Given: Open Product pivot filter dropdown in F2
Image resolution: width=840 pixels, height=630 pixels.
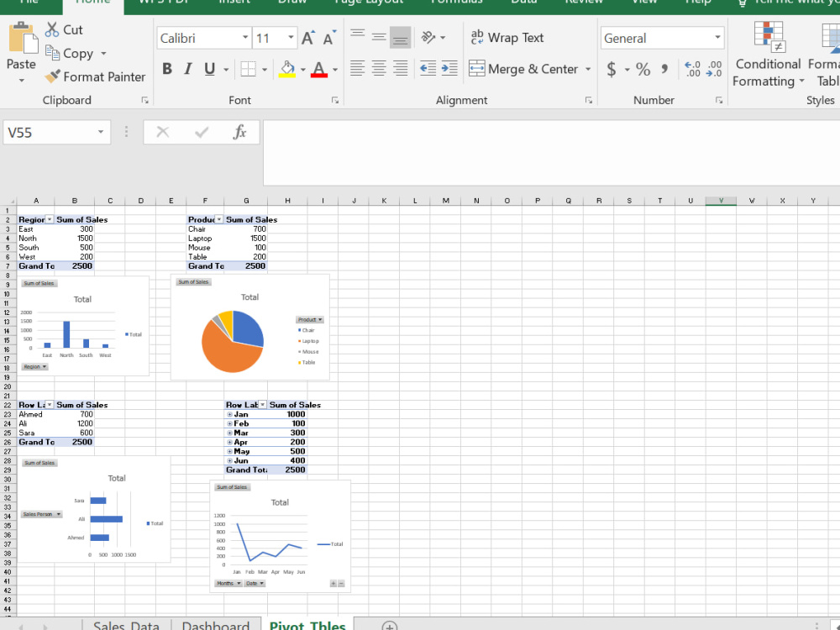Looking at the screenshot, I should pyautogui.click(x=219, y=219).
